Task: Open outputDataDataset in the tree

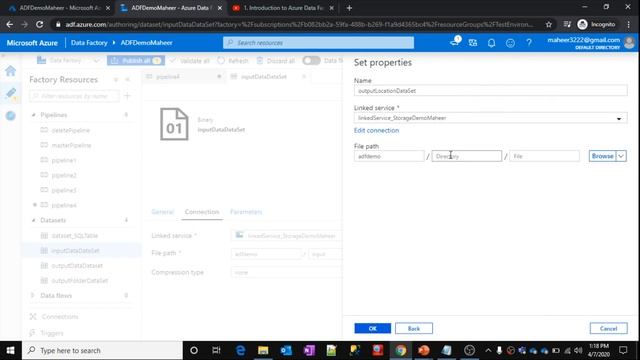Action: (x=77, y=266)
